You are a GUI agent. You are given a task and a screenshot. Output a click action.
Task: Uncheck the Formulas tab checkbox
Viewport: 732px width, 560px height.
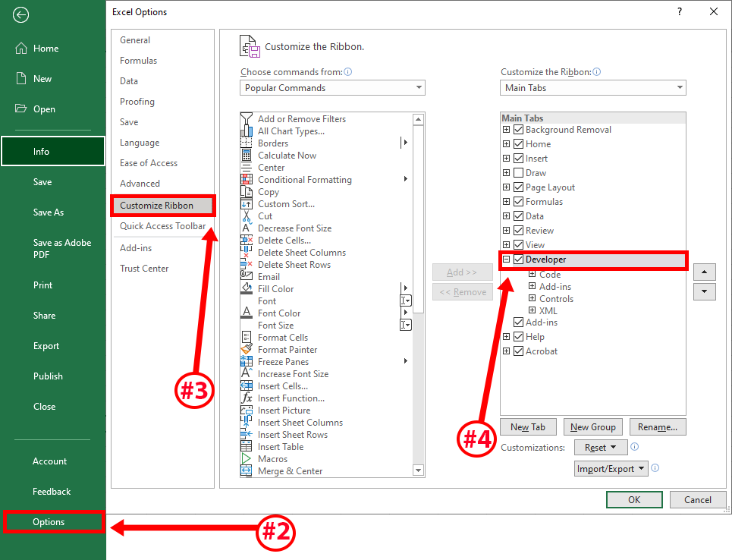pos(518,202)
